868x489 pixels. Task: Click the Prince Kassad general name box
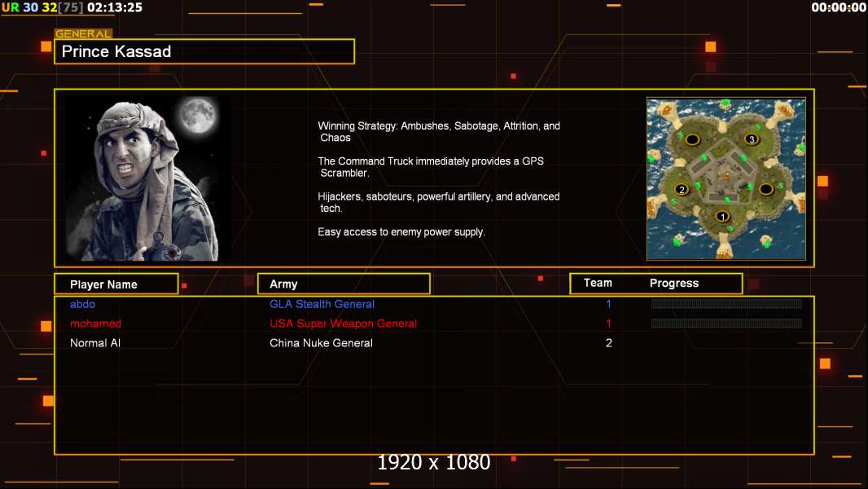point(204,51)
